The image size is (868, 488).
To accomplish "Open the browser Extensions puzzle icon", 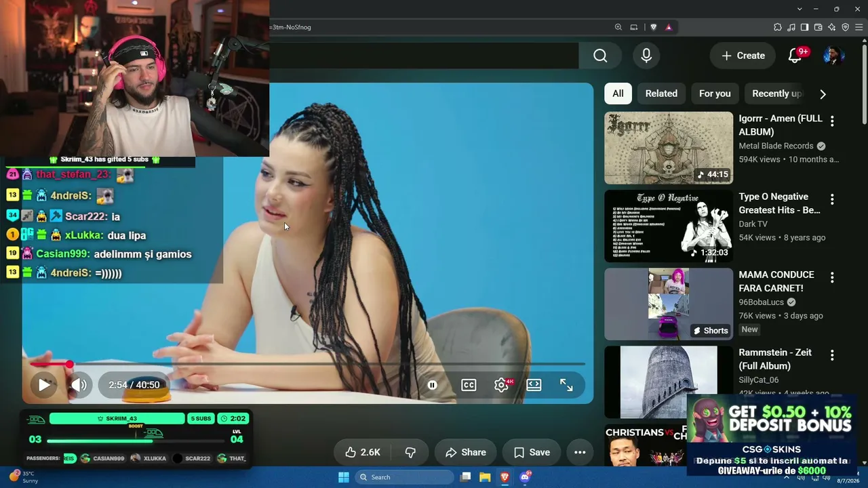I will point(778,27).
